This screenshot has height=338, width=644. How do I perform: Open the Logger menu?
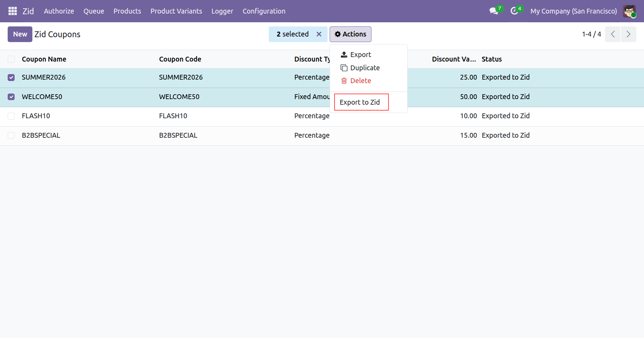click(222, 11)
